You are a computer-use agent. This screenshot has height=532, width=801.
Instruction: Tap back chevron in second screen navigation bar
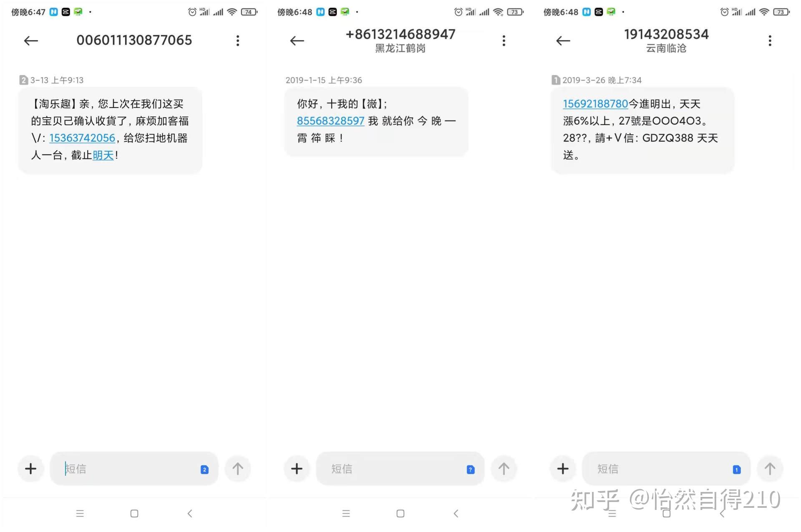(456, 513)
